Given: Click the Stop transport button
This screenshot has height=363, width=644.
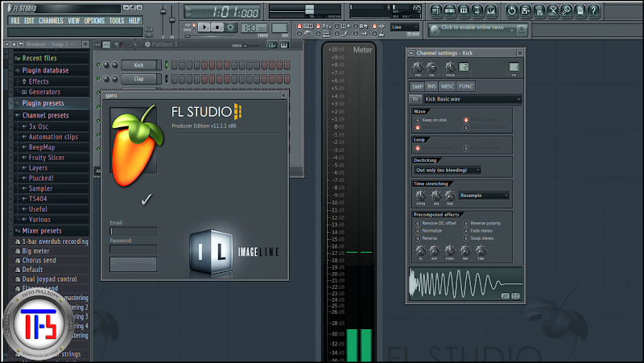Looking at the screenshot, I should tap(217, 27).
